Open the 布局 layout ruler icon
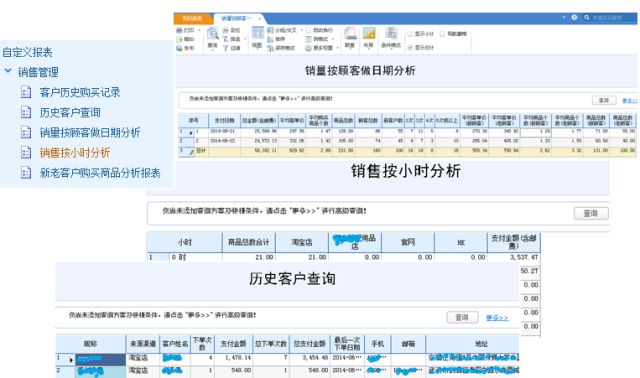The height and width of the screenshot is (378, 640). (x=369, y=33)
